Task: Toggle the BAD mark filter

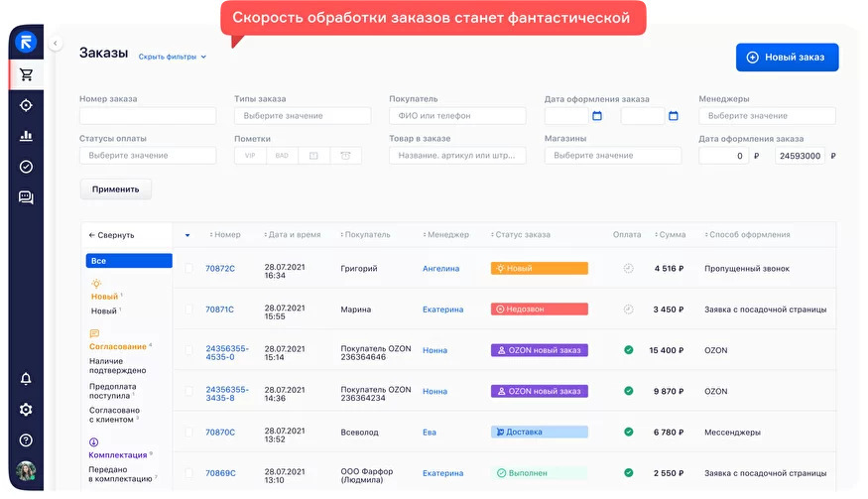Action: [282, 156]
